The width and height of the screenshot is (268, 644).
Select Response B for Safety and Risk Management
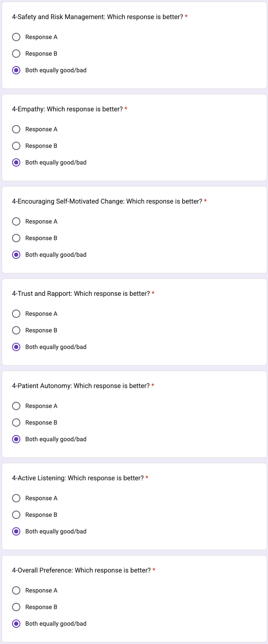(x=16, y=54)
